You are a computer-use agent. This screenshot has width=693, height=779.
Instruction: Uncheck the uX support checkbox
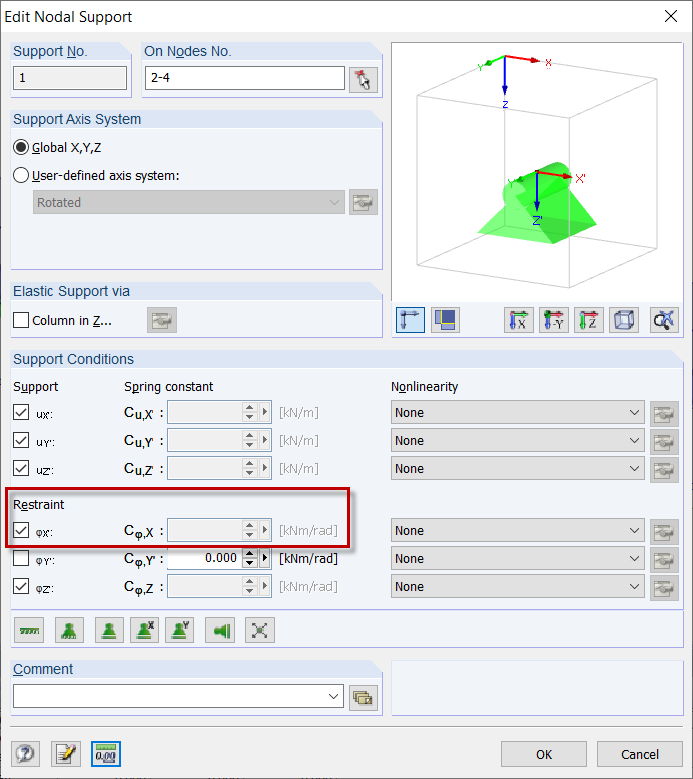[x=21, y=412]
